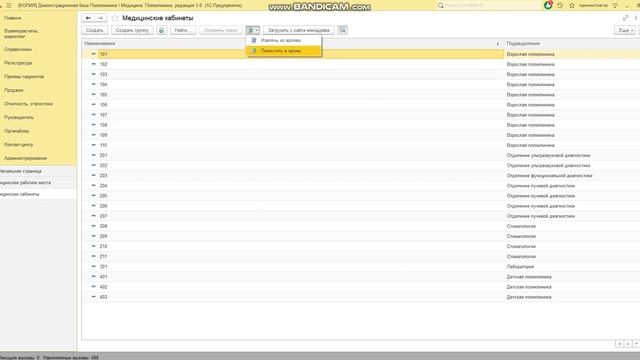
Task: Click the Найти... button
Action: (x=183, y=30)
